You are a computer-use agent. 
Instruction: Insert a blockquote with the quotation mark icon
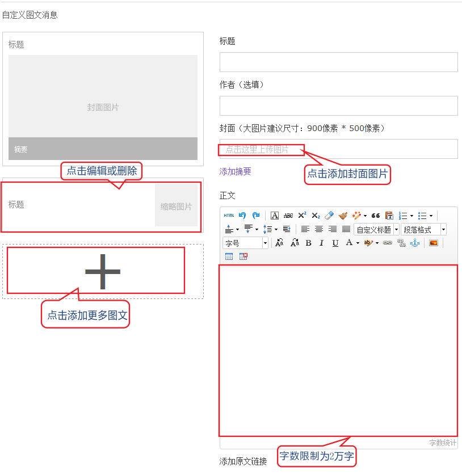tap(376, 216)
